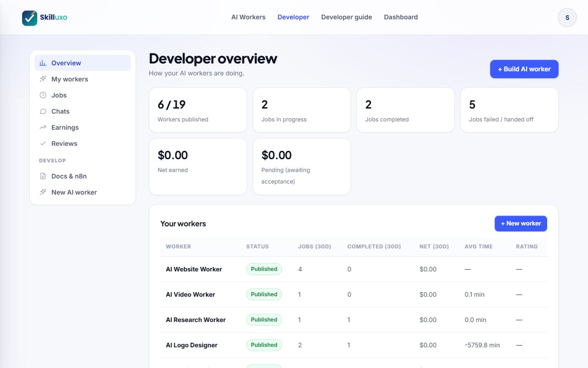This screenshot has height=368, width=588.
Task: Open the user avatar S menu
Action: [567, 17]
